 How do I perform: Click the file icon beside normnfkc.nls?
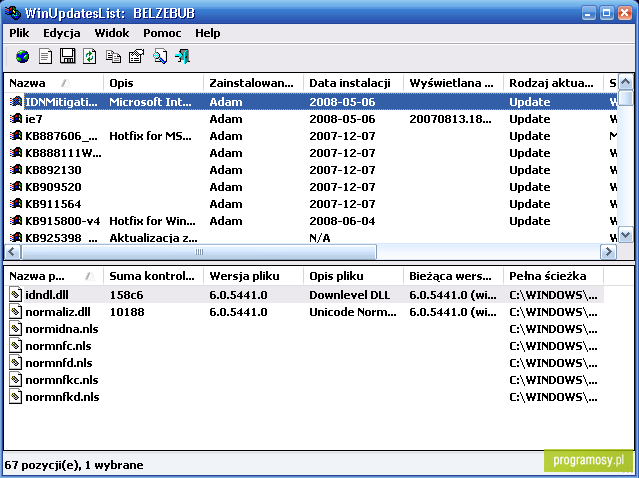[x=15, y=379]
